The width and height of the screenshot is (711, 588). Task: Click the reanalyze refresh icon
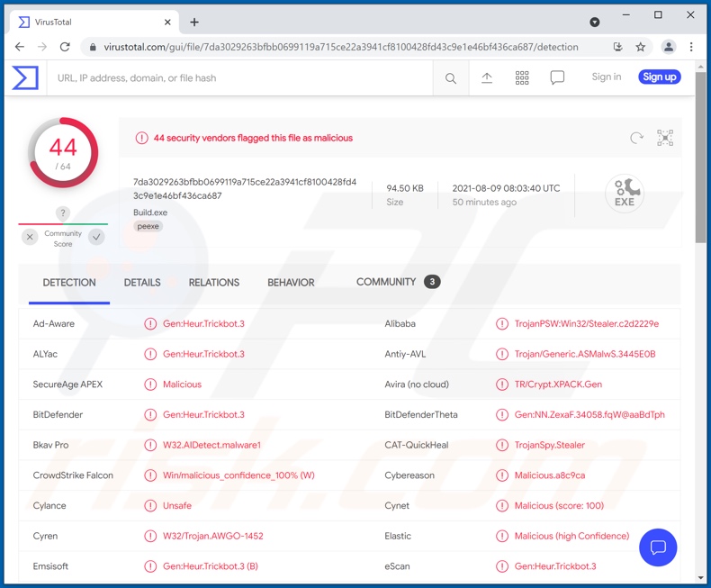[x=636, y=138]
